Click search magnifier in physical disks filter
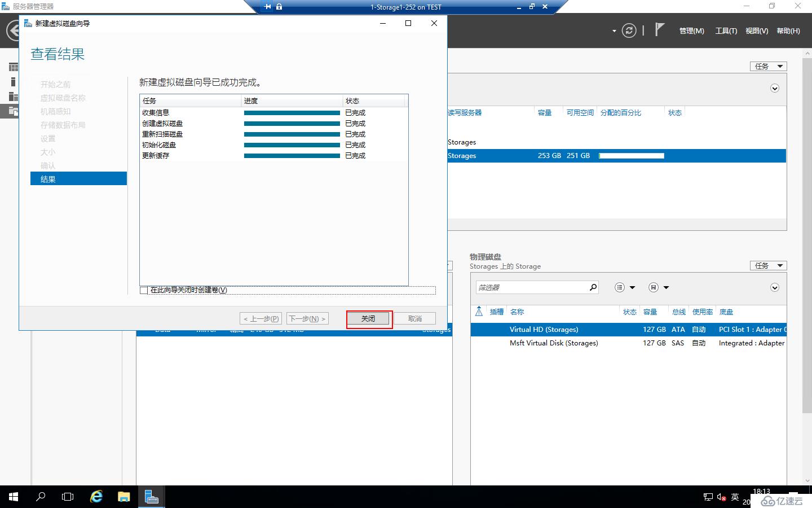Screen dimensions: 812x508 (x=593, y=287)
